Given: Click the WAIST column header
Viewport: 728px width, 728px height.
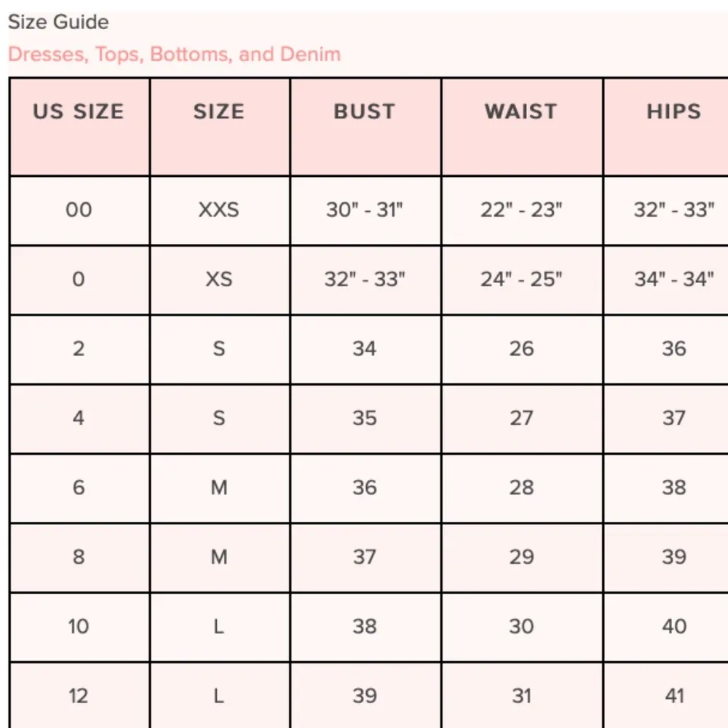Looking at the screenshot, I should pyautogui.click(x=521, y=112).
